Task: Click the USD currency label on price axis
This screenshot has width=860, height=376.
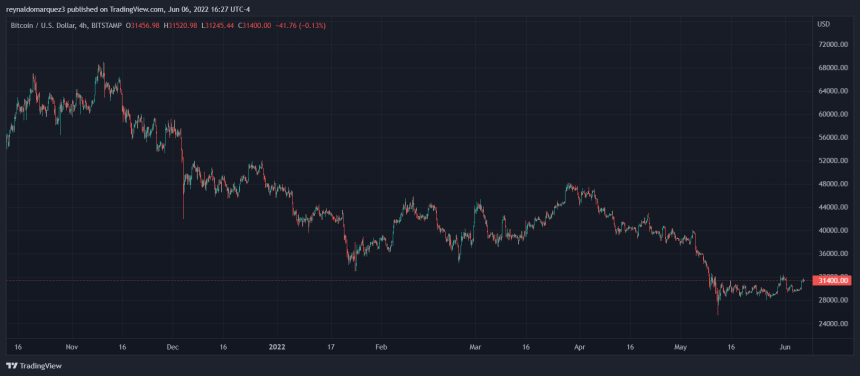Action: (x=823, y=24)
